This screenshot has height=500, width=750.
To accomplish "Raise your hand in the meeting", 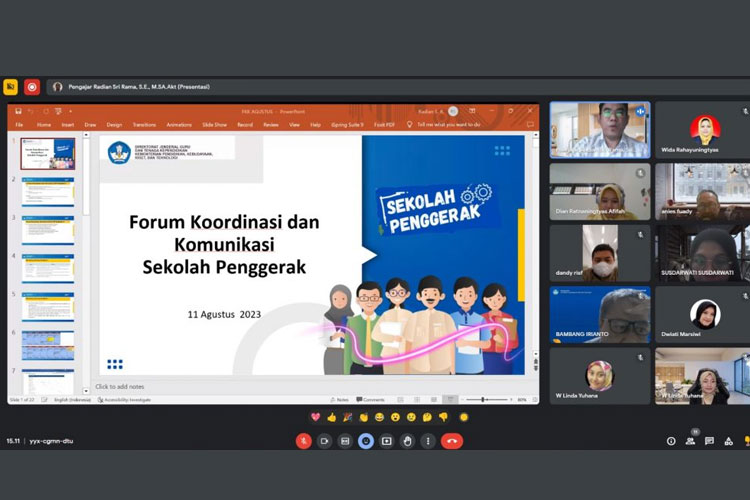I will click(x=407, y=441).
